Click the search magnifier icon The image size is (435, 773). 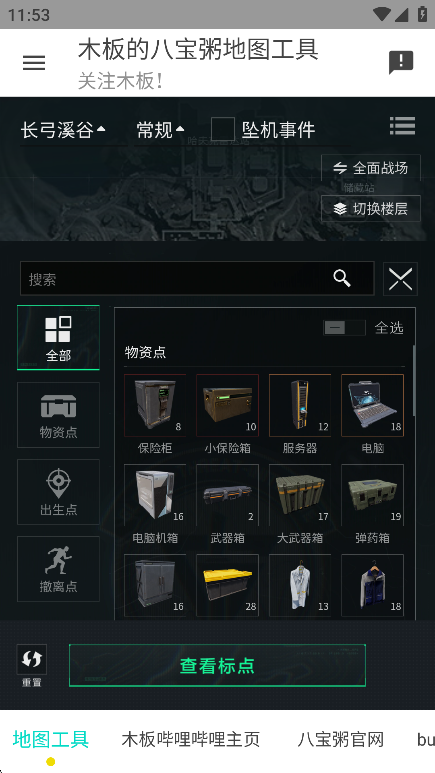(342, 279)
